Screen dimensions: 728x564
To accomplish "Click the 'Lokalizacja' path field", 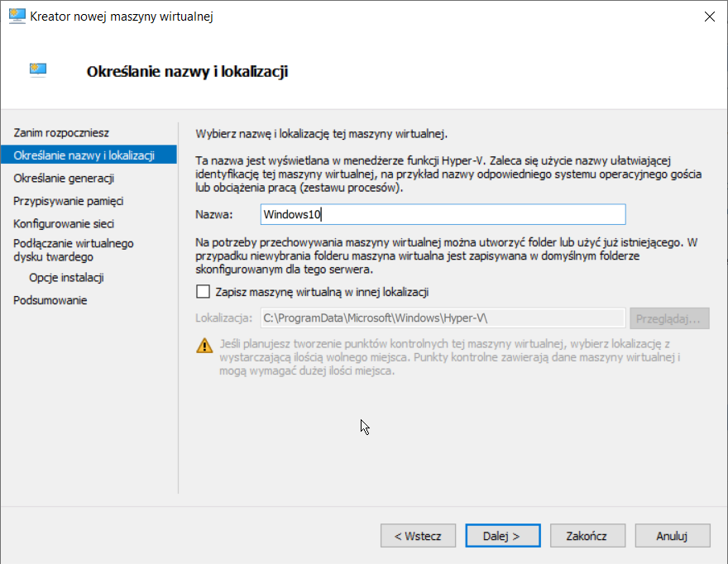I will 442,318.
